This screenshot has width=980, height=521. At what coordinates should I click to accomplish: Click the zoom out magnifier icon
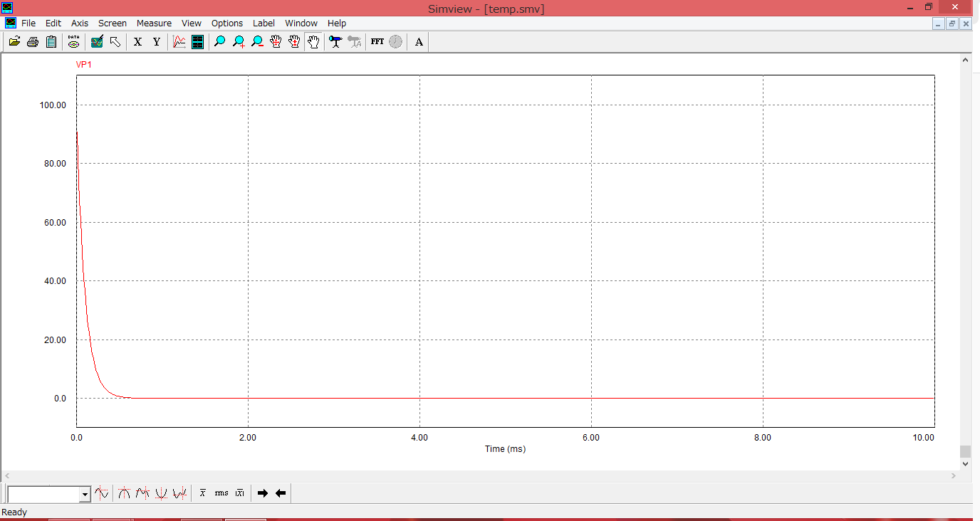(x=257, y=42)
